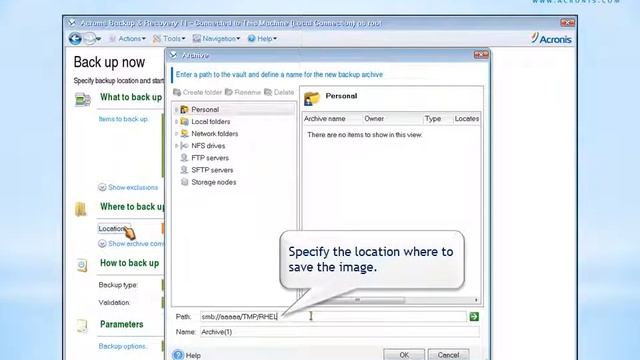640x360 pixels.
Task: Click Items to back up link
Action: [x=123, y=119]
